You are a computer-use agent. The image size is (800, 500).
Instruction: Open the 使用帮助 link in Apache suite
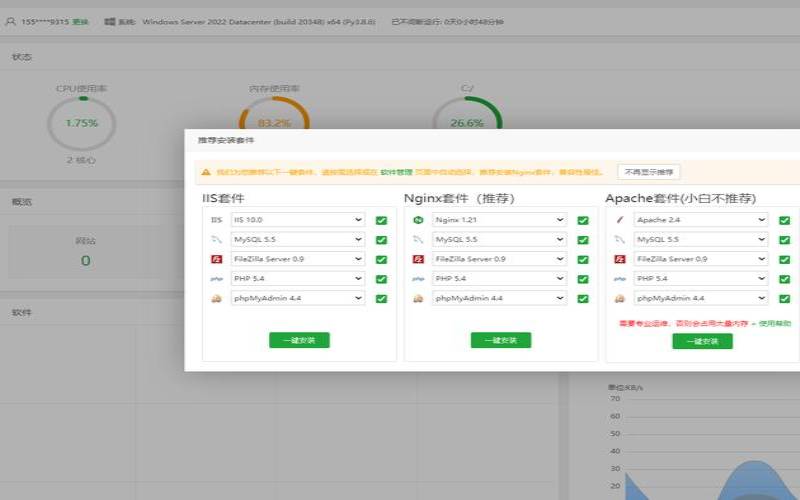(775, 323)
